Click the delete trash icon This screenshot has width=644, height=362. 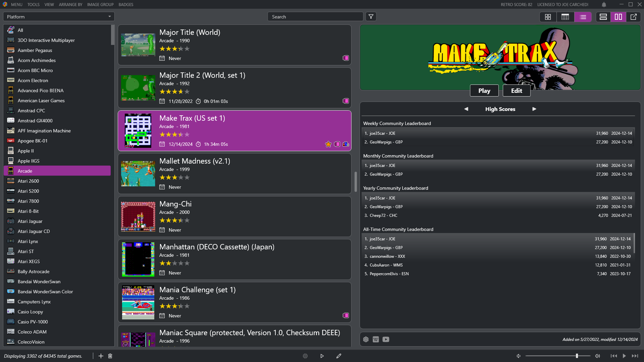(110, 356)
